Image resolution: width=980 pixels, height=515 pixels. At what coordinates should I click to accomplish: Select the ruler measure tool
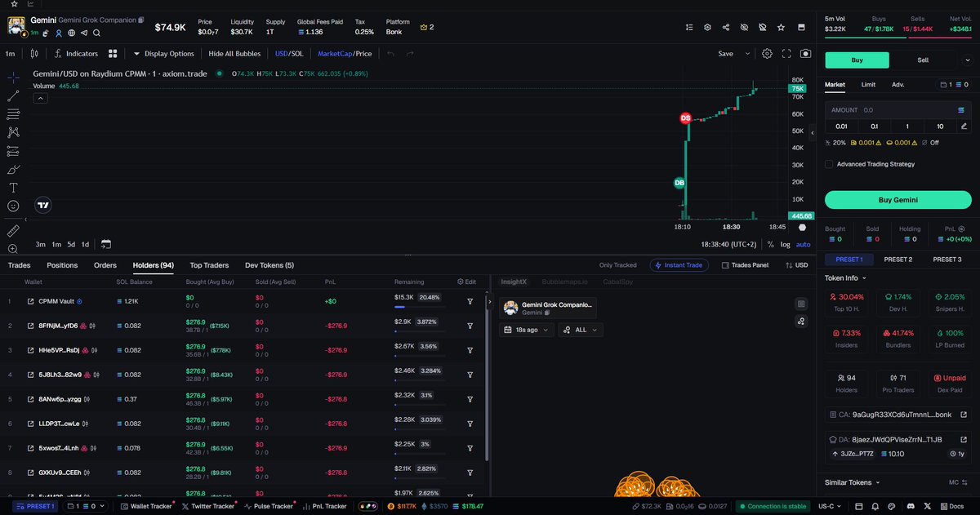13,231
